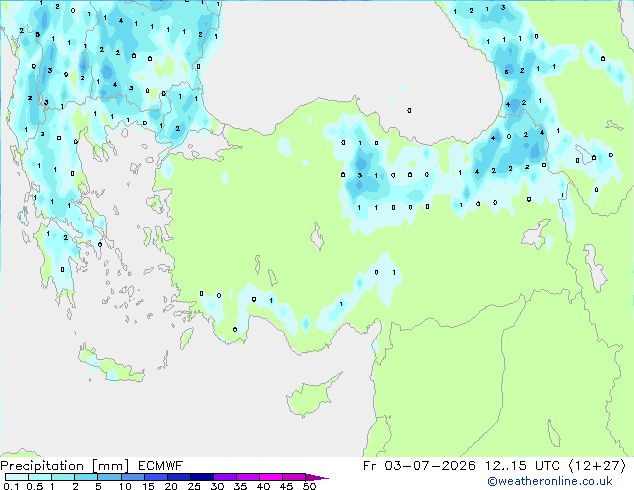
Task: Click the "Precipitation" title word
Action: tap(42, 466)
